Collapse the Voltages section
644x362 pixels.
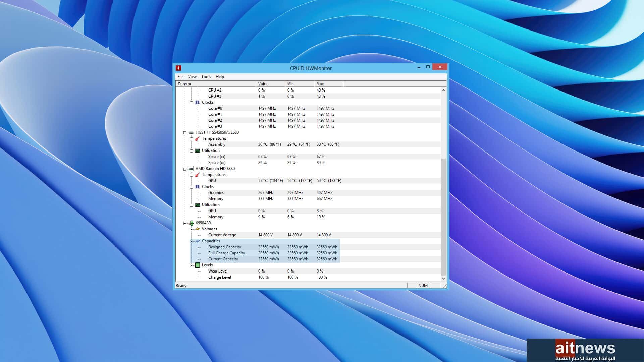click(x=191, y=229)
